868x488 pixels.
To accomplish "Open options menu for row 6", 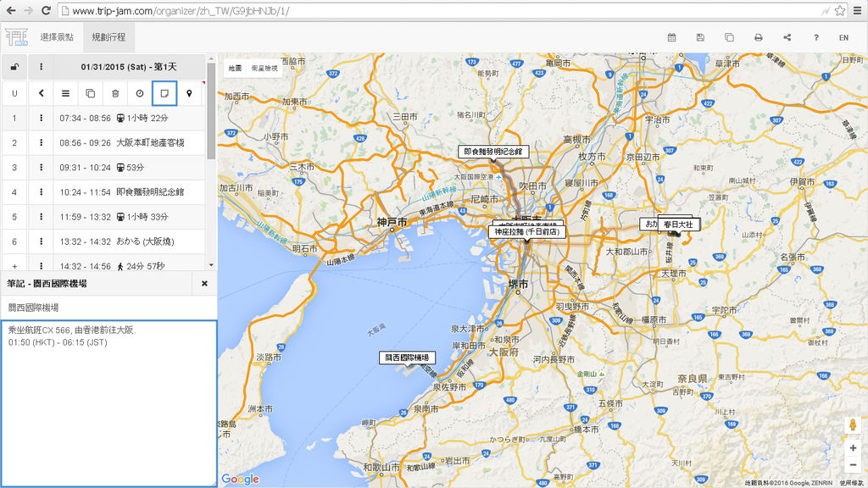I will pos(41,241).
